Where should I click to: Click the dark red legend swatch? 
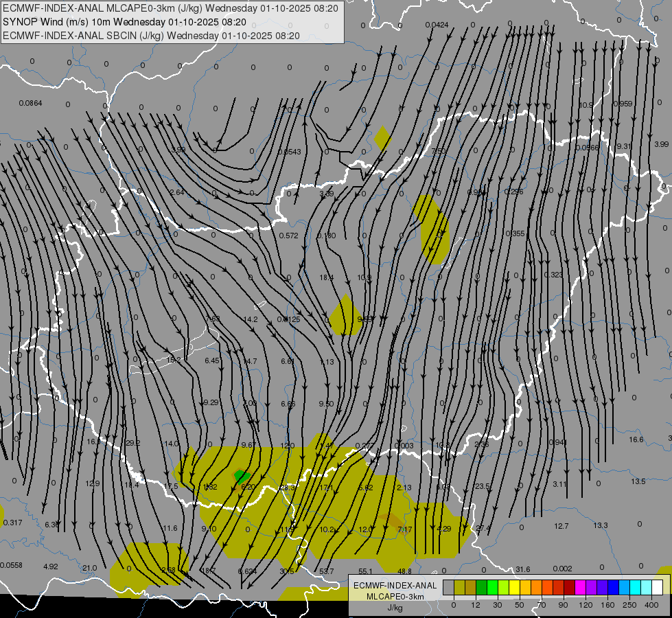click(569, 587)
